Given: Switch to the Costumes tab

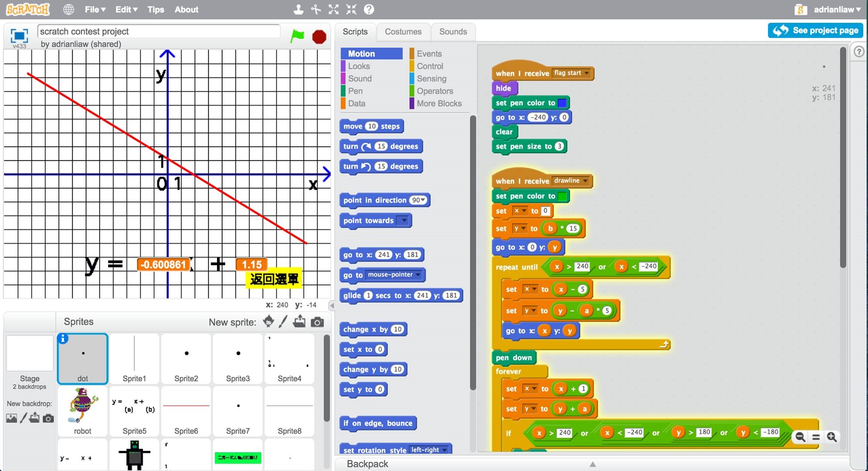Looking at the screenshot, I should [403, 31].
